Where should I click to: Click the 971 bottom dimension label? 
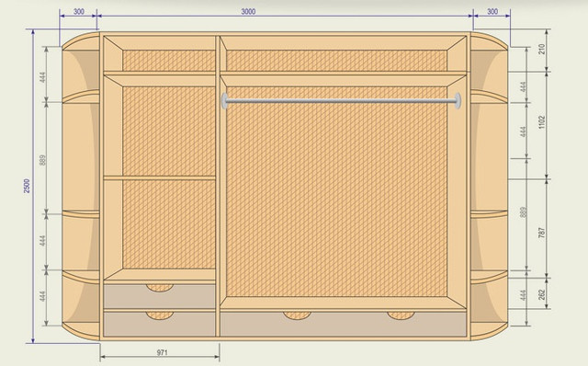[x=162, y=352]
